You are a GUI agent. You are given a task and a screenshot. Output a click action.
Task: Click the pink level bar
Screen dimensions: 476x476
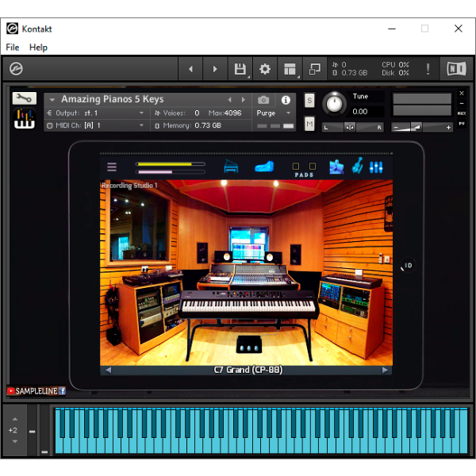click(x=170, y=172)
